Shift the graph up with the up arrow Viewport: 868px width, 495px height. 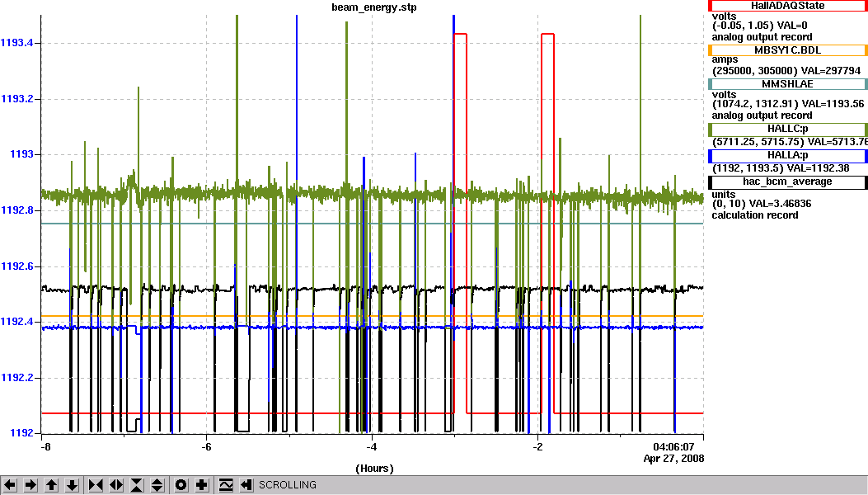(51, 485)
